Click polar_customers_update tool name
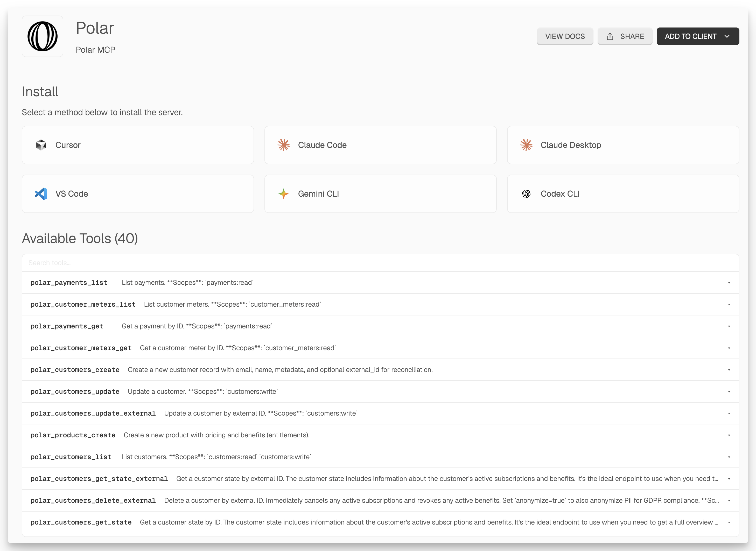Image resolution: width=756 pixels, height=551 pixels. pos(75,391)
